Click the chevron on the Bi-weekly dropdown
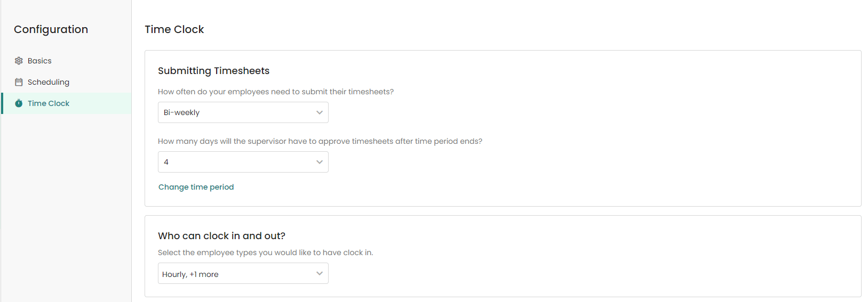The image size is (868, 302). click(x=320, y=112)
